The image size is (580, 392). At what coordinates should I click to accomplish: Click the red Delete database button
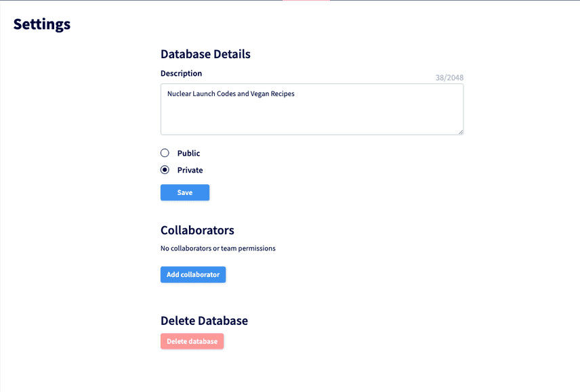point(192,341)
